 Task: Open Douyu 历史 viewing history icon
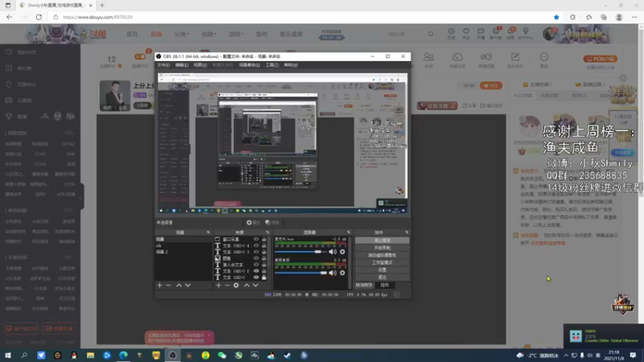tap(451, 34)
